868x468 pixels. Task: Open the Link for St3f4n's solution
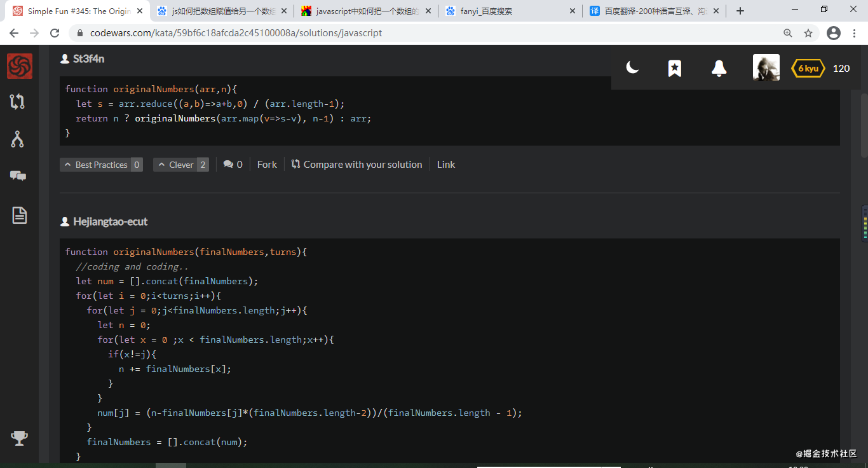coord(446,165)
